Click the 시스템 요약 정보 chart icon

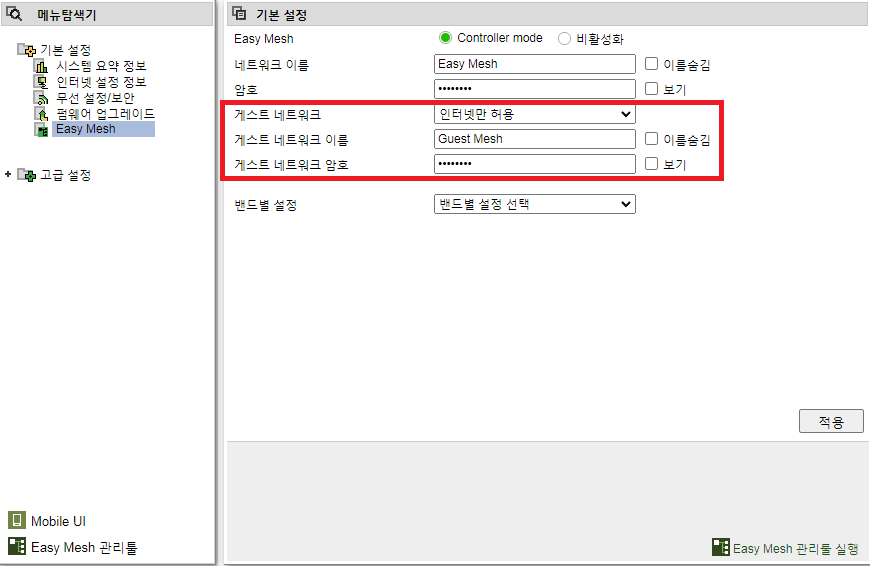42,66
